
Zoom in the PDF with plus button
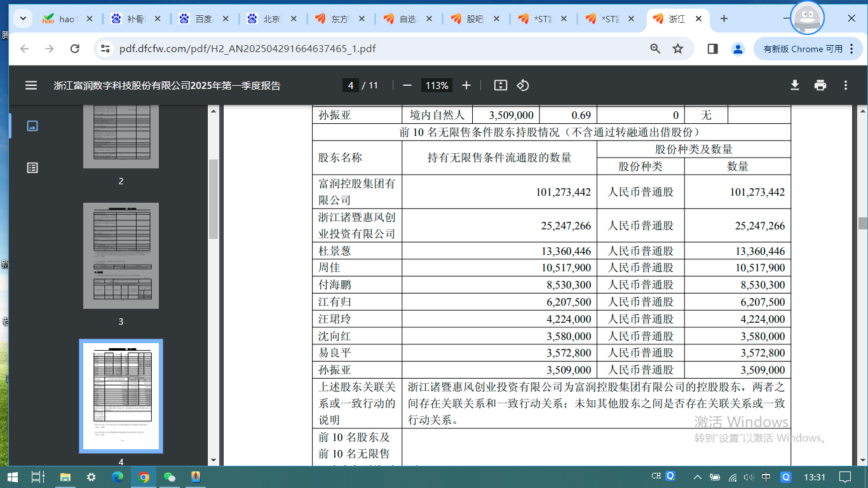(466, 85)
